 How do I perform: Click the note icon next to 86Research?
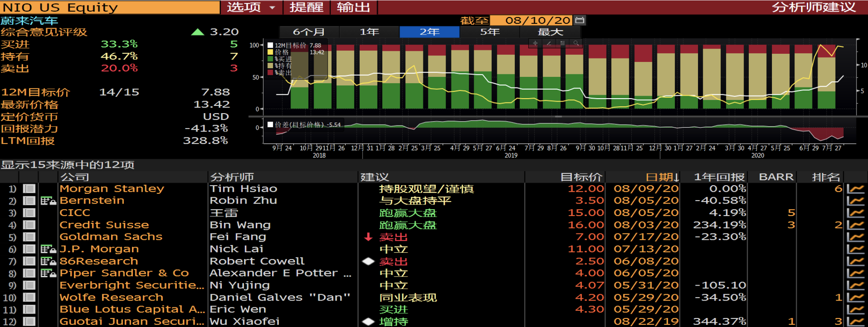(x=48, y=261)
